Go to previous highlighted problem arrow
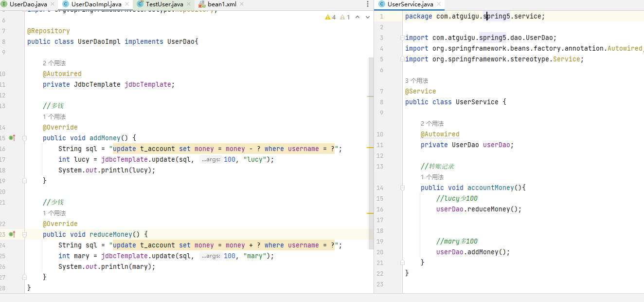The width and height of the screenshot is (644, 302). [358, 17]
